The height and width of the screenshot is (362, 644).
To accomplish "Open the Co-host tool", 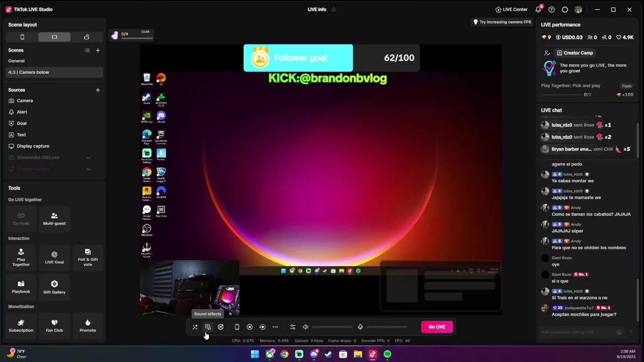I will click(x=21, y=219).
